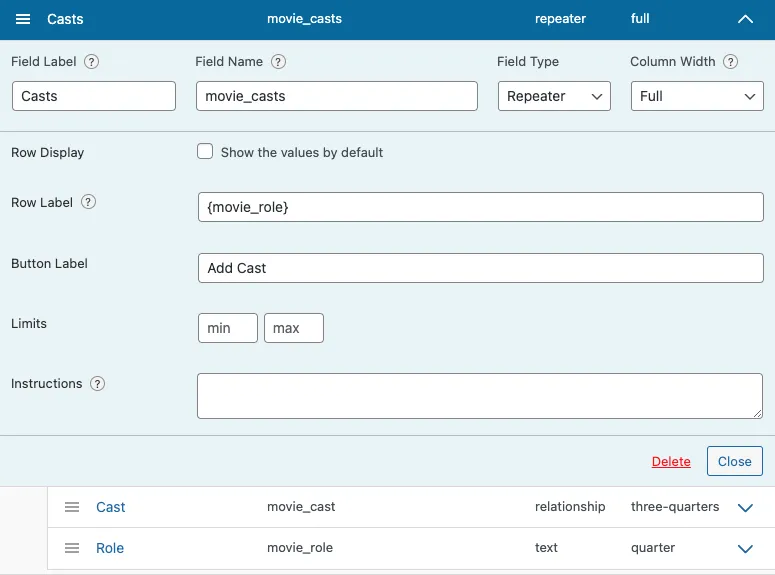This screenshot has height=575, width=775.
Task: Open the Instructions help icon
Action: pos(97,384)
